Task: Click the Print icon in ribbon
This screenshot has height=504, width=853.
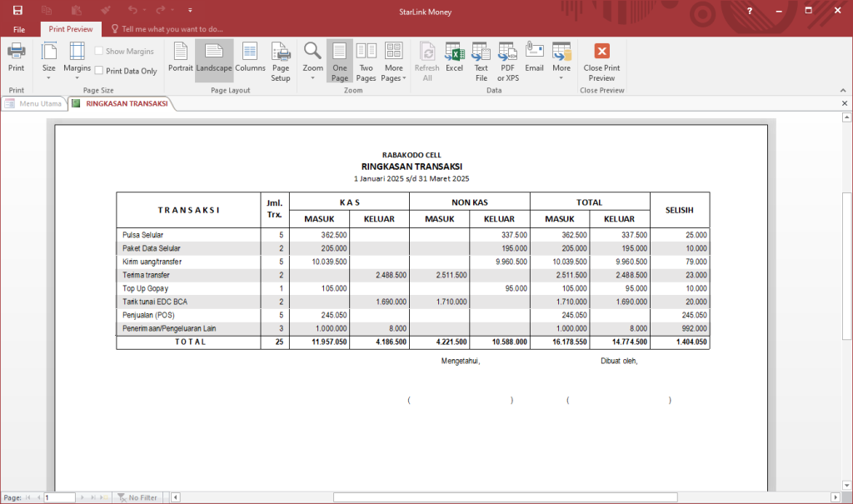Action: pyautogui.click(x=16, y=57)
